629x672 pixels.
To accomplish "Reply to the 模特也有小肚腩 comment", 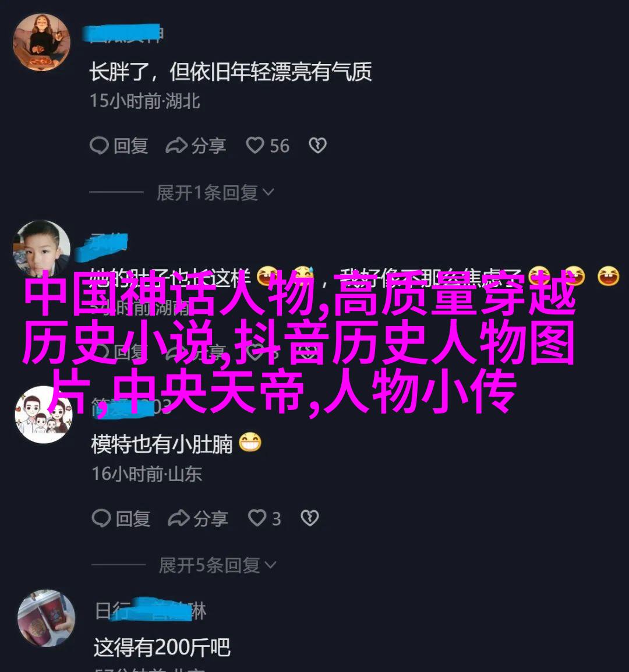I will click(x=121, y=519).
